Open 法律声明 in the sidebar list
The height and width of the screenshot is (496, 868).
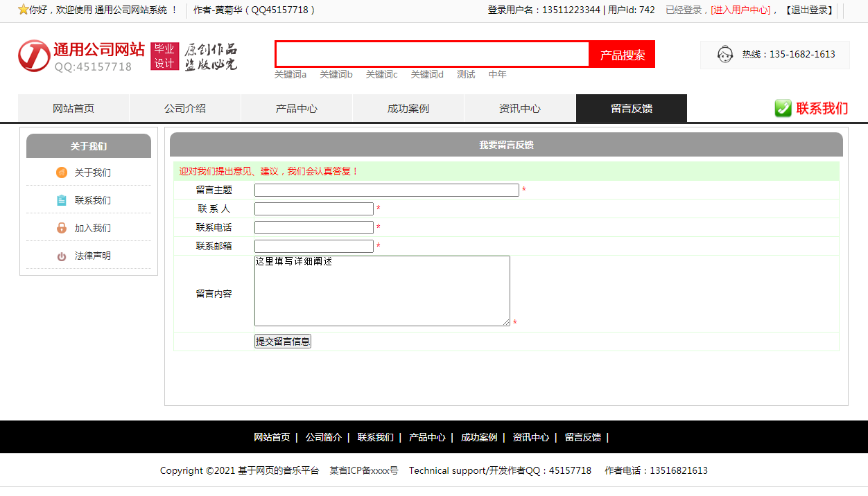(x=93, y=256)
